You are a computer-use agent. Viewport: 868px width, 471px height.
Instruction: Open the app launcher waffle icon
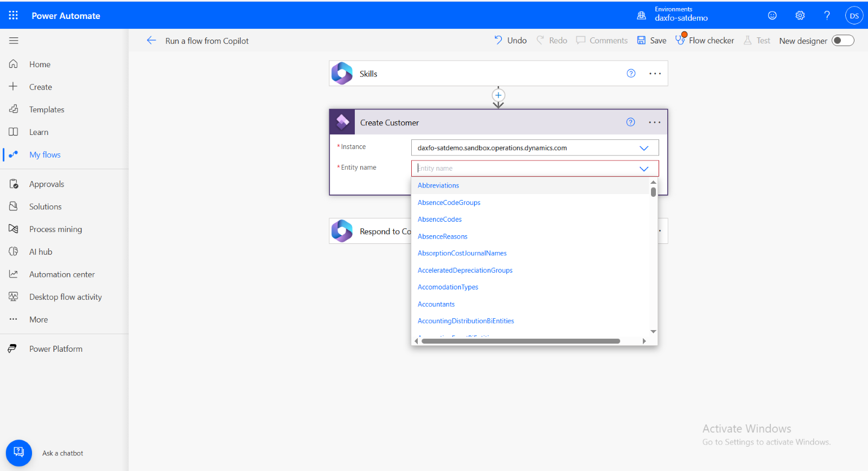13,15
